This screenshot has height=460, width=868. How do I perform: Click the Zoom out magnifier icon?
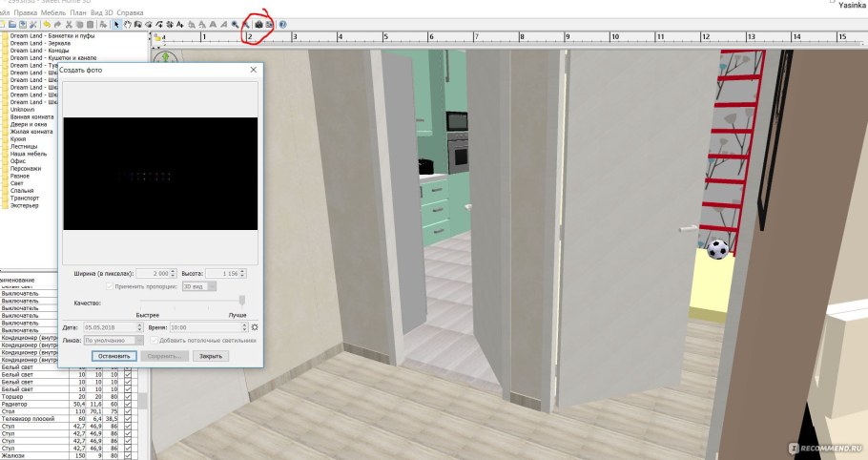coord(246,25)
